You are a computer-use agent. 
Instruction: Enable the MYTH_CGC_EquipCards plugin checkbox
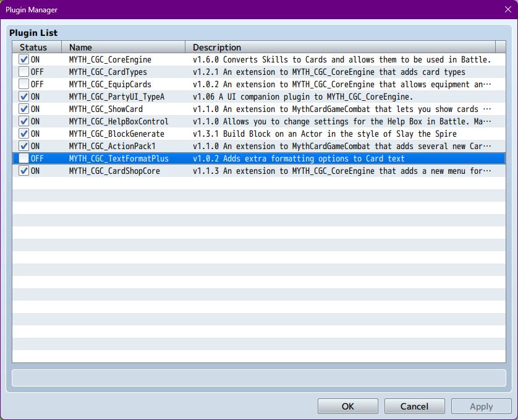(23, 84)
